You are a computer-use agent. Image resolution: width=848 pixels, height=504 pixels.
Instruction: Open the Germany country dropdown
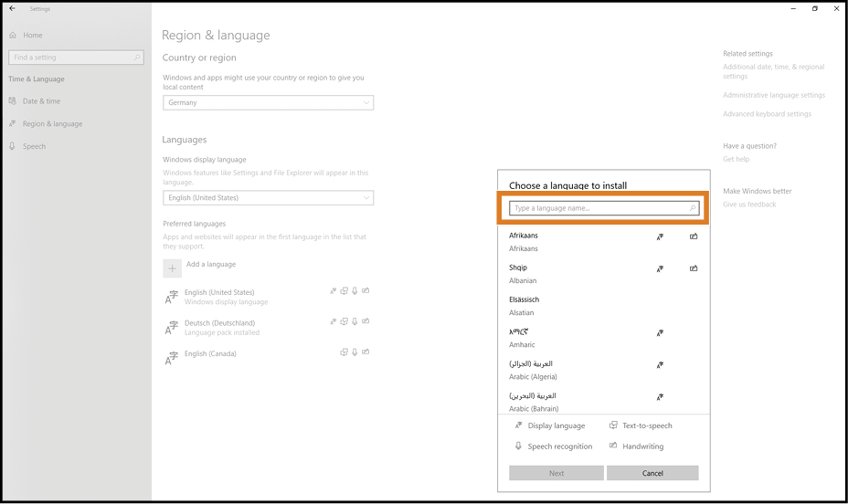[x=269, y=102]
